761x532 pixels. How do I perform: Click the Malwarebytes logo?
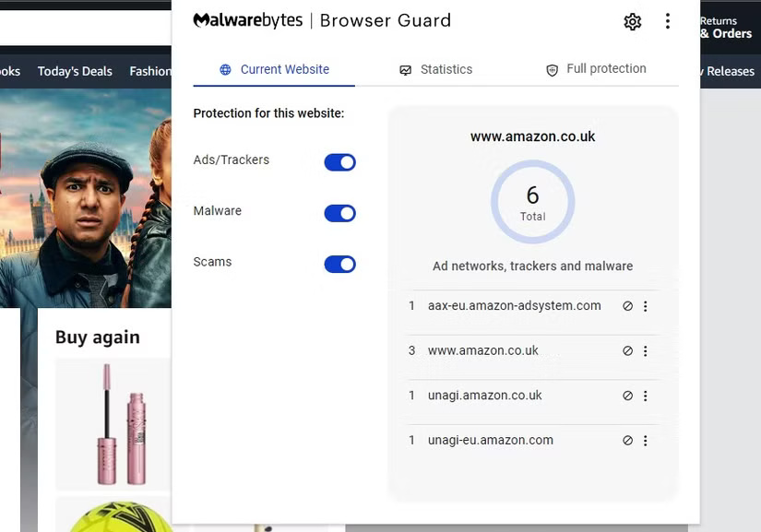247,19
